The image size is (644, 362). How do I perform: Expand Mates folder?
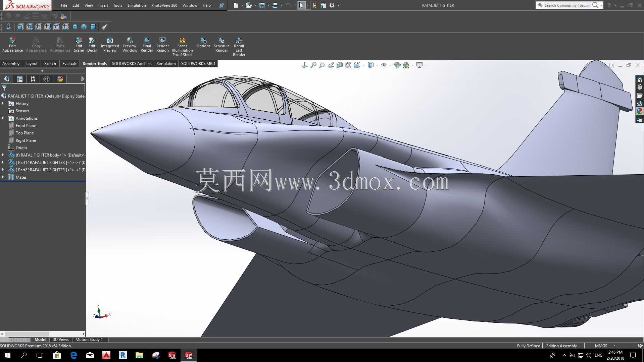[3, 177]
